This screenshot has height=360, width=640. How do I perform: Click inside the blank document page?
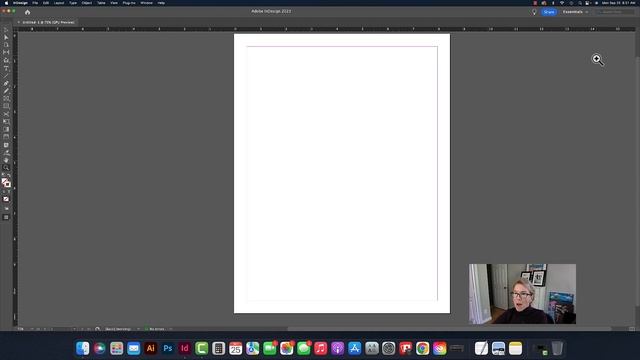click(342, 173)
